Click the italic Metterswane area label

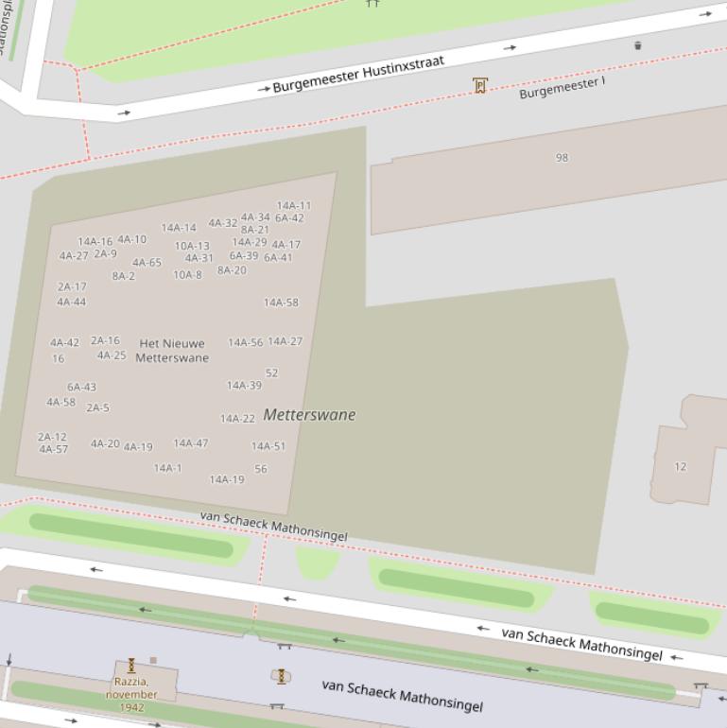[310, 415]
